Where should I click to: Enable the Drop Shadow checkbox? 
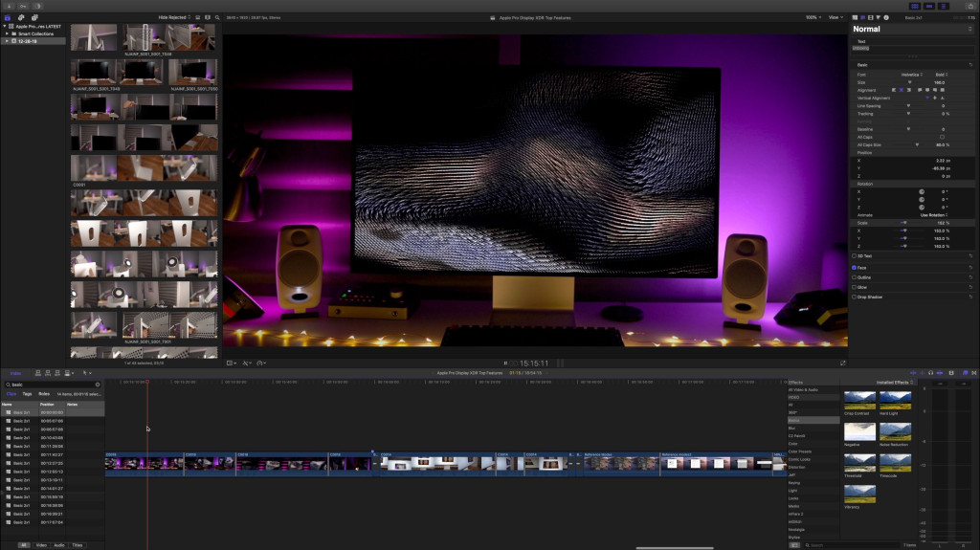[x=855, y=297]
